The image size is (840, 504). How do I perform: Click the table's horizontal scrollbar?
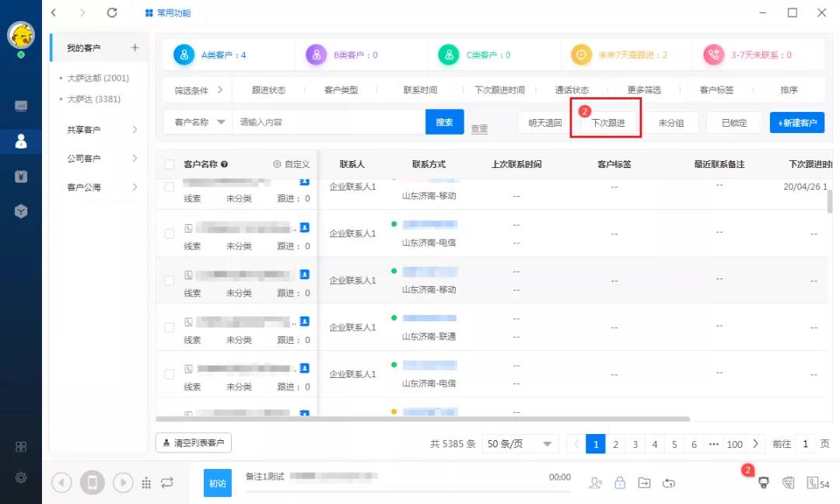[x=422, y=419]
